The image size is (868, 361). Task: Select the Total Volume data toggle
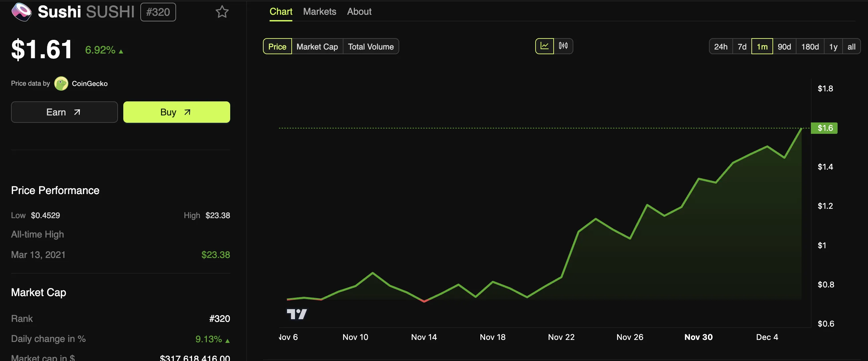(x=371, y=47)
